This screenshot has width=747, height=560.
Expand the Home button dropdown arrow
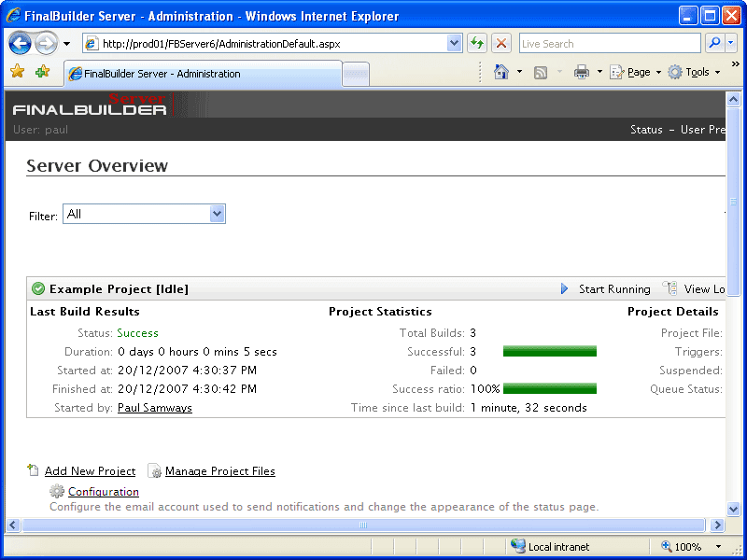click(x=519, y=72)
